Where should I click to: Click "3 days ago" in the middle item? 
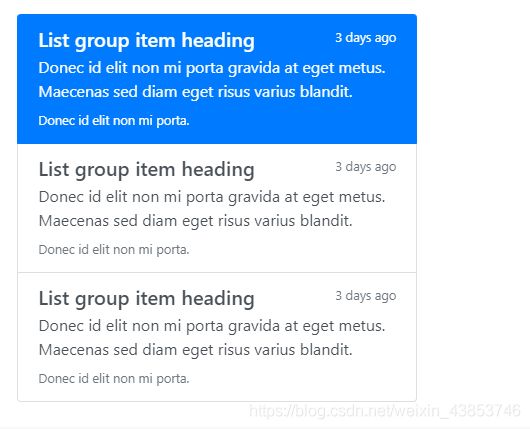tap(366, 167)
